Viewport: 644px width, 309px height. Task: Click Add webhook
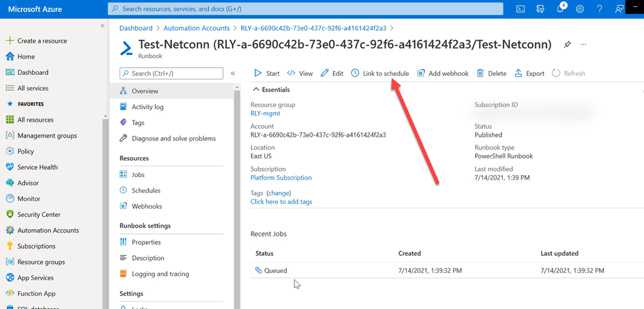click(x=443, y=73)
